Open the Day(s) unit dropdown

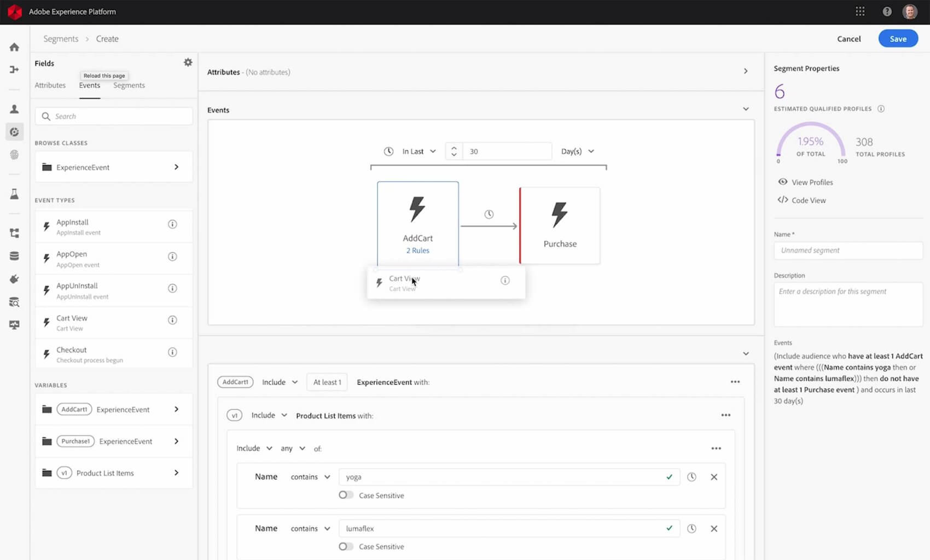pyautogui.click(x=577, y=151)
